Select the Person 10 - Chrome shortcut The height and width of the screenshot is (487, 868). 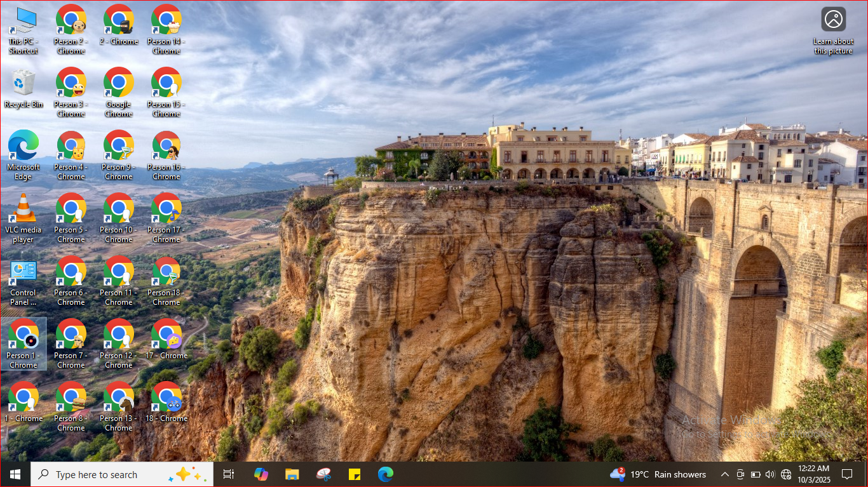pos(119,218)
